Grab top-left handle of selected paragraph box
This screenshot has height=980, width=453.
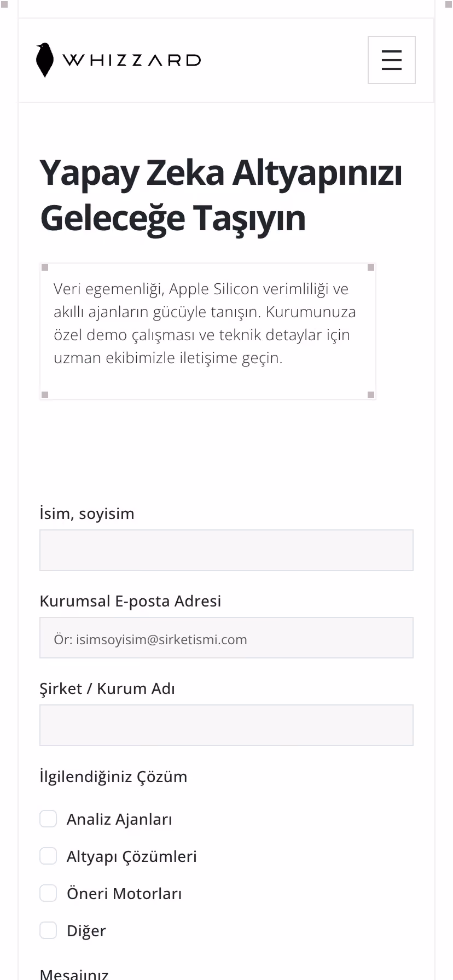click(x=45, y=267)
